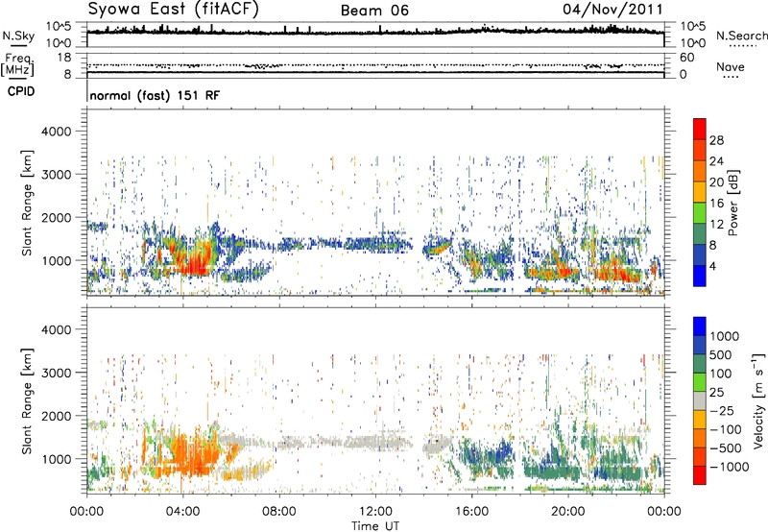Click the '16:00' time tick label
The height and width of the screenshot is (532, 768).
[471, 512]
